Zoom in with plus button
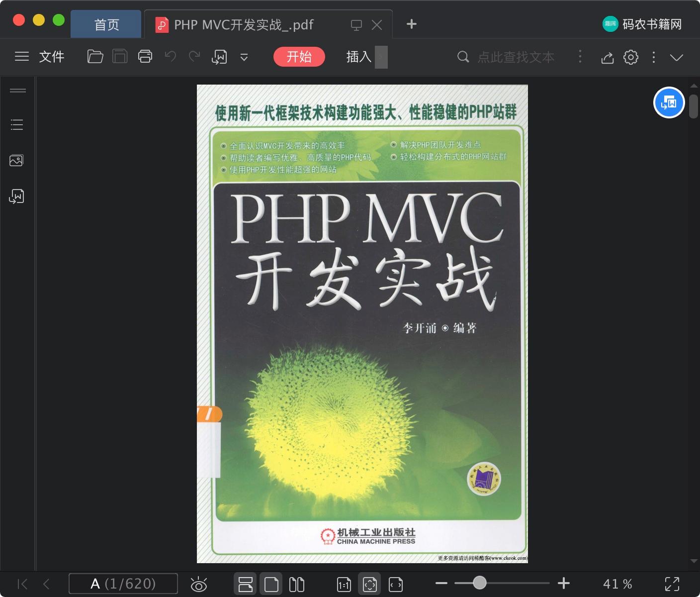The image size is (700, 597). pos(564,583)
